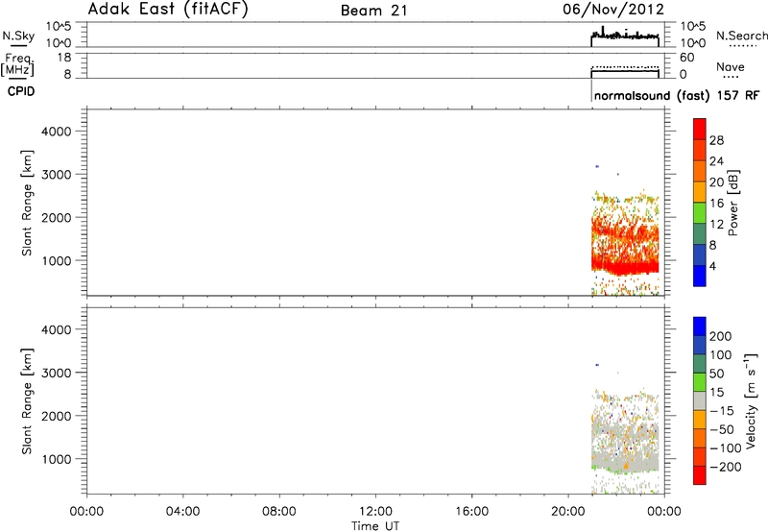The image size is (768, 532).
Task: Click the 'Freq. [MHz]' axis label
Action: pyautogui.click(x=17, y=64)
